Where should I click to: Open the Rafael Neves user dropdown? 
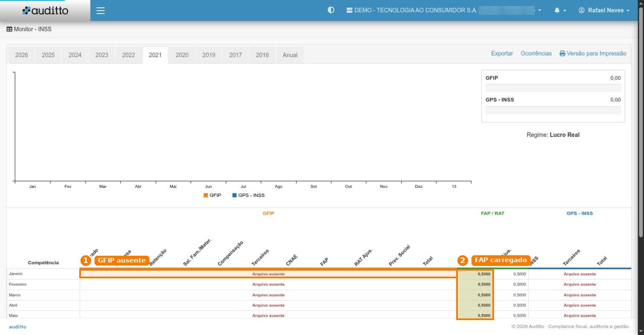coord(604,10)
